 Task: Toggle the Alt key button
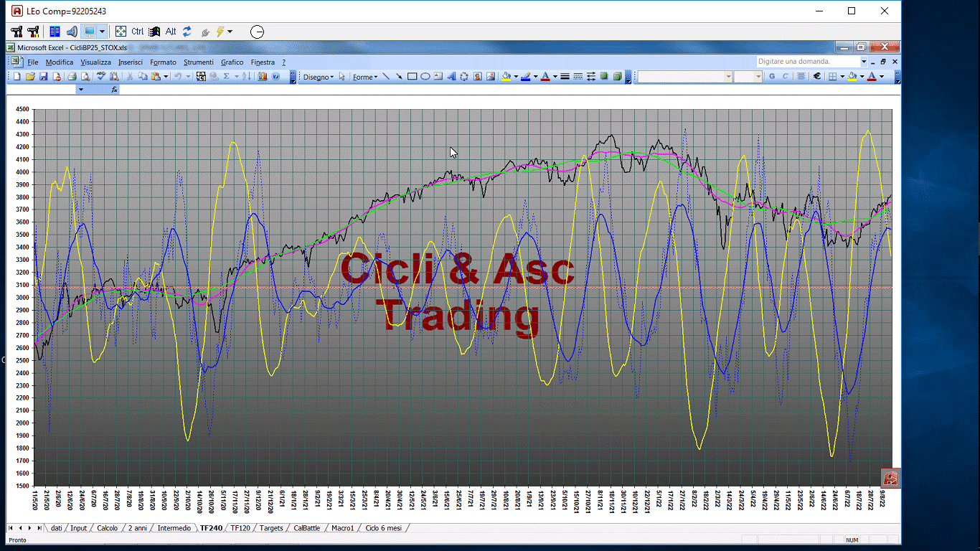[171, 32]
